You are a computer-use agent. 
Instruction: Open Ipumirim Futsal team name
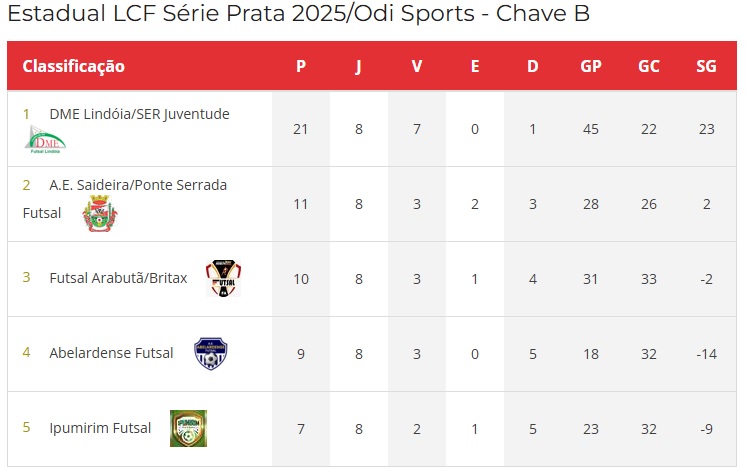tap(101, 428)
